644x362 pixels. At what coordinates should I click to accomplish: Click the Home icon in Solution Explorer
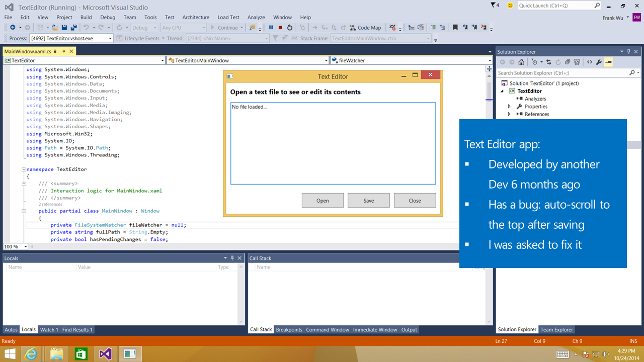coord(521,62)
